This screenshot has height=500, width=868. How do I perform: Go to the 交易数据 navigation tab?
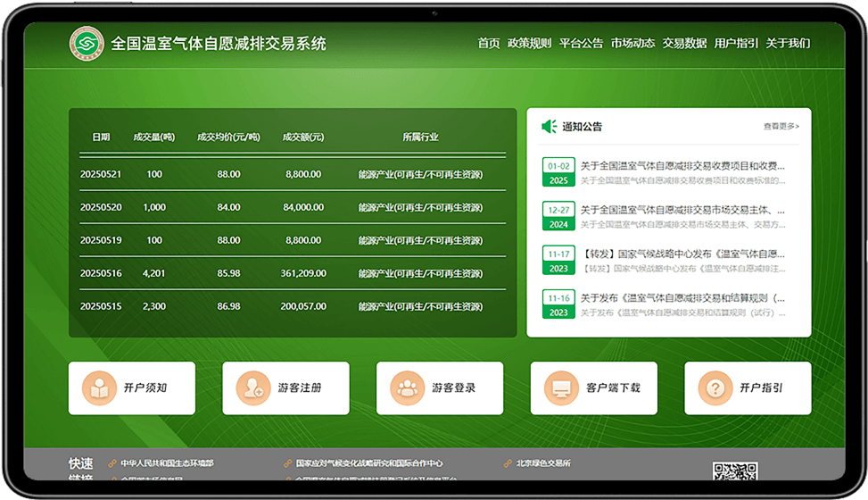coord(684,43)
